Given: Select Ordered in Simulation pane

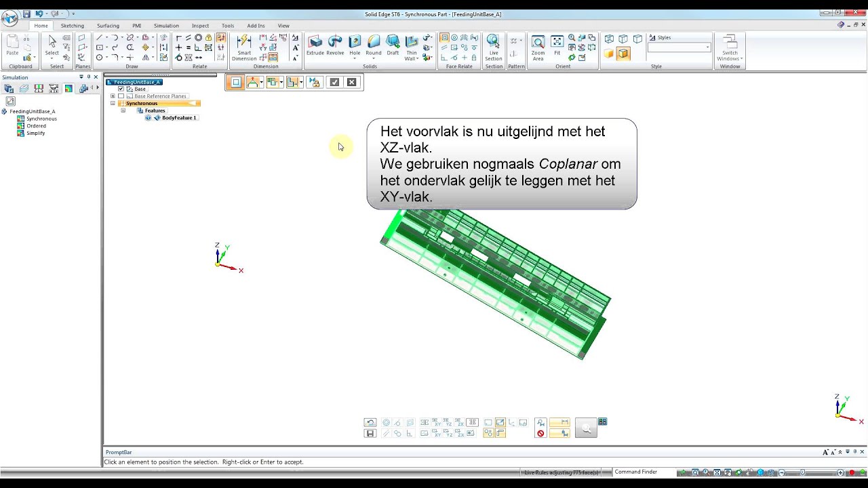Looking at the screenshot, I should pyautogui.click(x=37, y=126).
